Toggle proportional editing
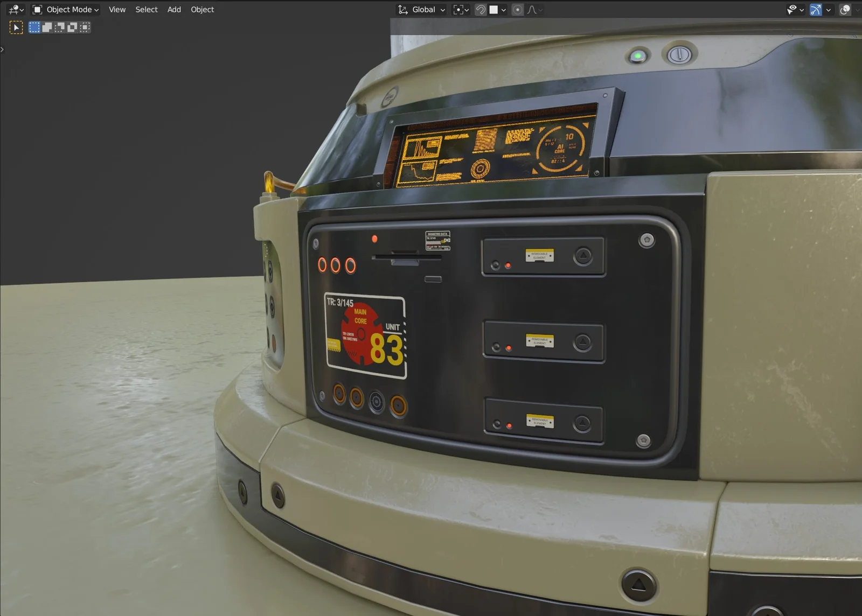This screenshot has width=862, height=616. [517, 10]
